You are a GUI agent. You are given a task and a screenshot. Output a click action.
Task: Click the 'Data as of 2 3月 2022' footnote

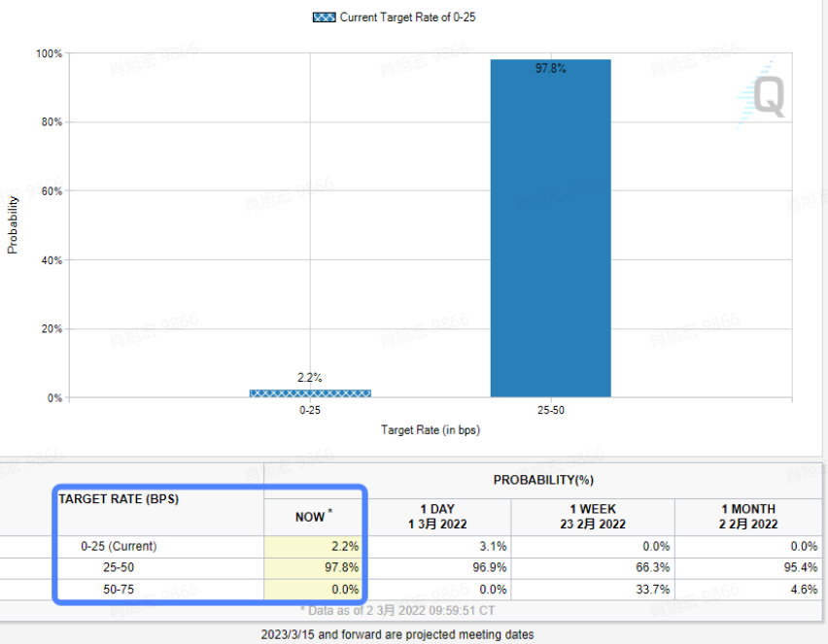tap(397, 611)
